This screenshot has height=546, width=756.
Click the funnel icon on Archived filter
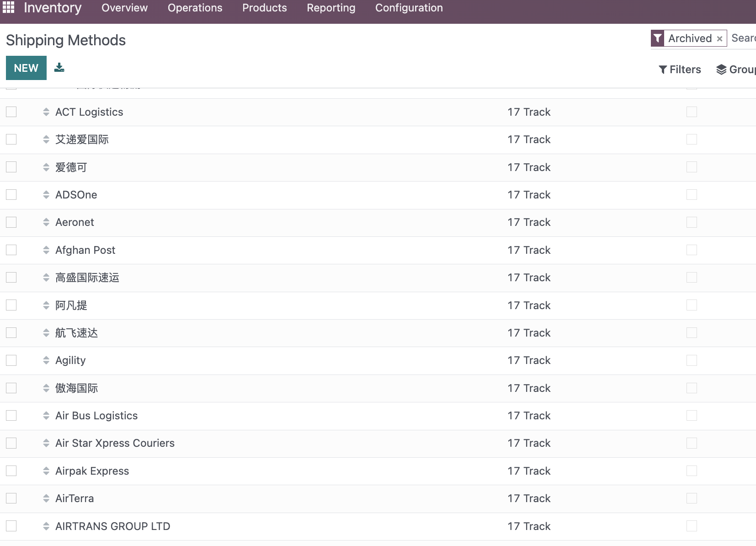point(658,38)
